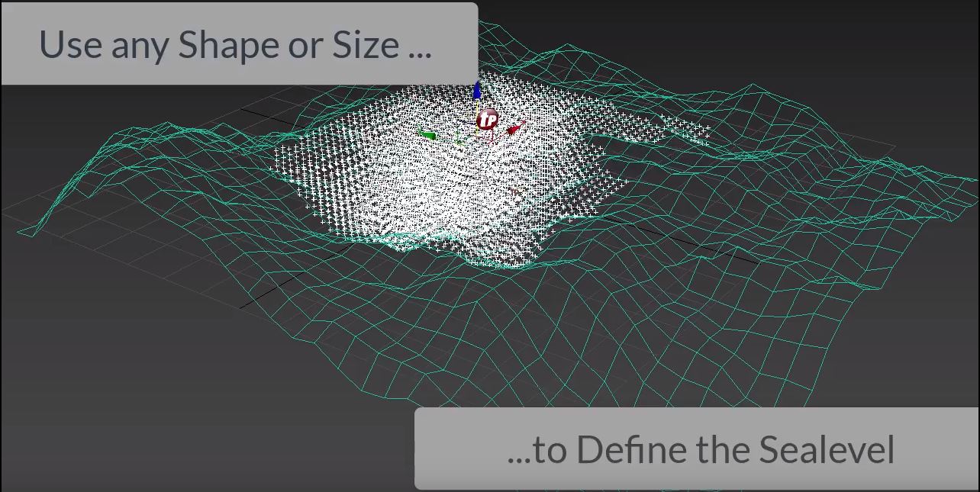The height and width of the screenshot is (492, 980).
Task: Click the word 'Size' in top caption
Action: (x=365, y=45)
